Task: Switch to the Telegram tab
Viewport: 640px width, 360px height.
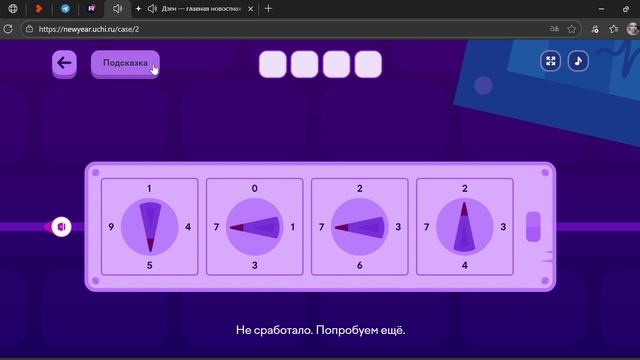Action: point(65,9)
